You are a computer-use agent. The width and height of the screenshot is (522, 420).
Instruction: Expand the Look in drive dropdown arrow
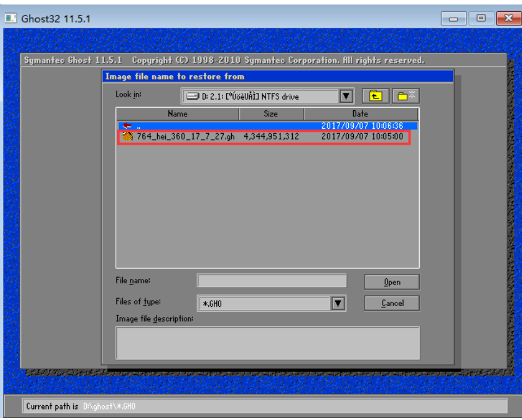click(x=346, y=97)
